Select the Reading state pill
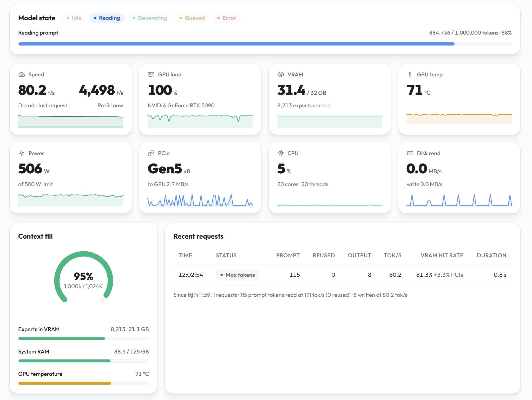This screenshot has width=532, height=400. [x=107, y=18]
